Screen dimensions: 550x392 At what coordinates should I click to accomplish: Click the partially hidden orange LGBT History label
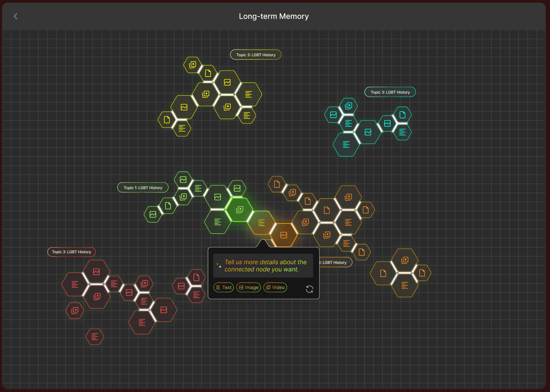[335, 262]
